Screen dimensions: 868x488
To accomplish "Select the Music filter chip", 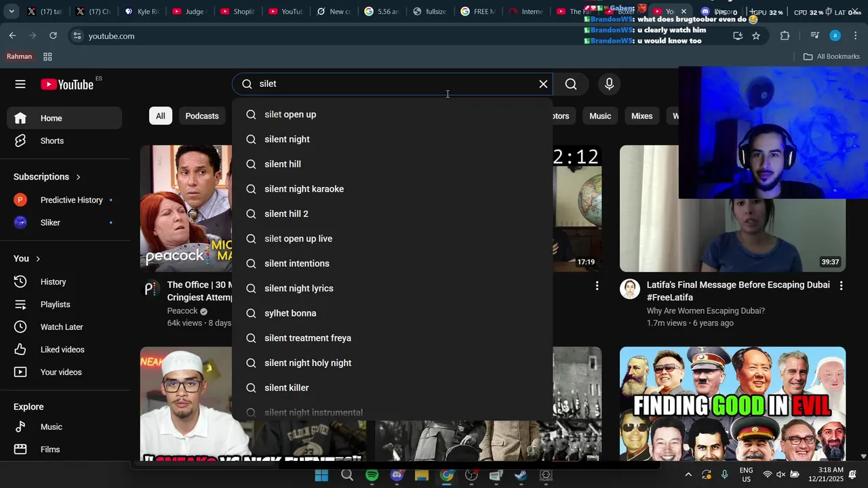I will point(600,116).
